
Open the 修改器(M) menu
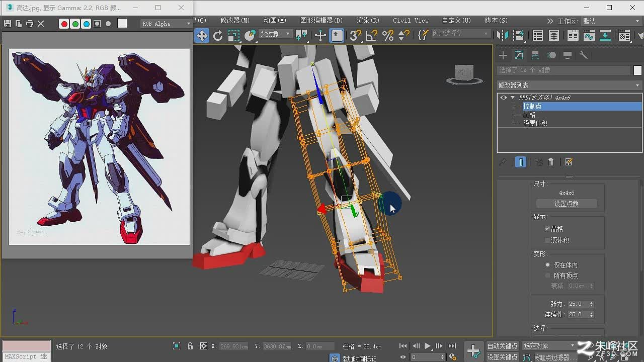(235, 20)
